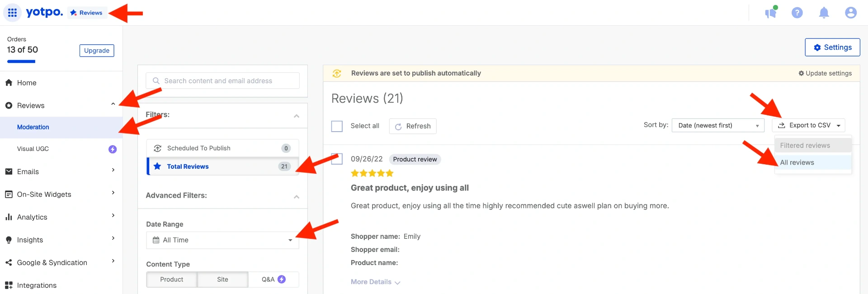Viewport: 868px width, 294px height.
Task: Expand the On-Site Widgets section
Action: click(113, 193)
